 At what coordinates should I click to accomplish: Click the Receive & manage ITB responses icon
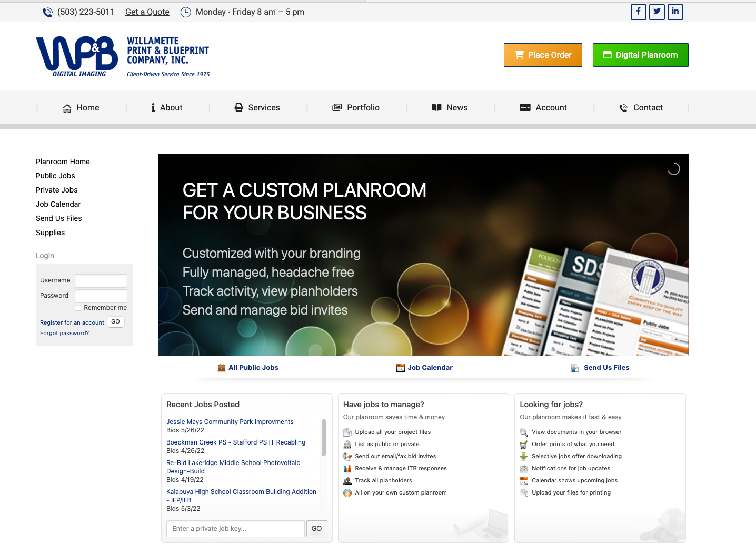[x=347, y=469]
